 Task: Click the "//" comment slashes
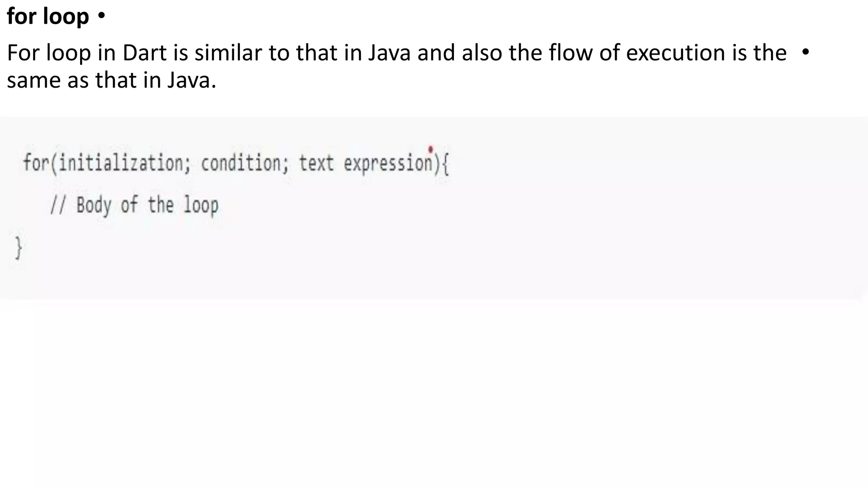coord(57,205)
